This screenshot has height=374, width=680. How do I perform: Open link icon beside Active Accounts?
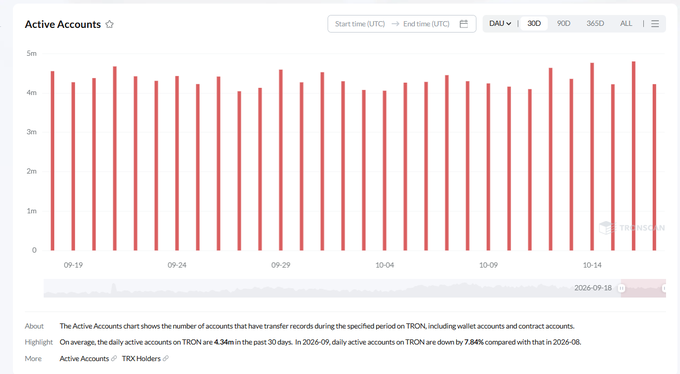coord(114,358)
